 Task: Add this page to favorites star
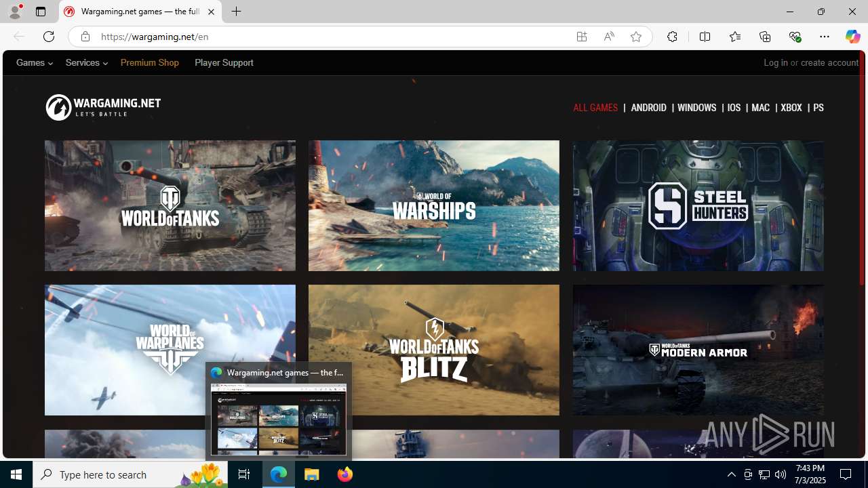pyautogui.click(x=636, y=37)
